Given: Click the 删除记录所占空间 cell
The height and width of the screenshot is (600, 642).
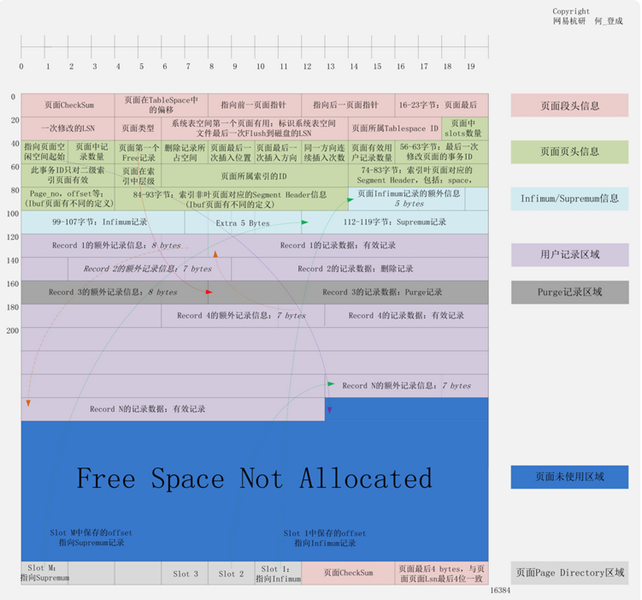Looking at the screenshot, I should pyautogui.click(x=185, y=152).
